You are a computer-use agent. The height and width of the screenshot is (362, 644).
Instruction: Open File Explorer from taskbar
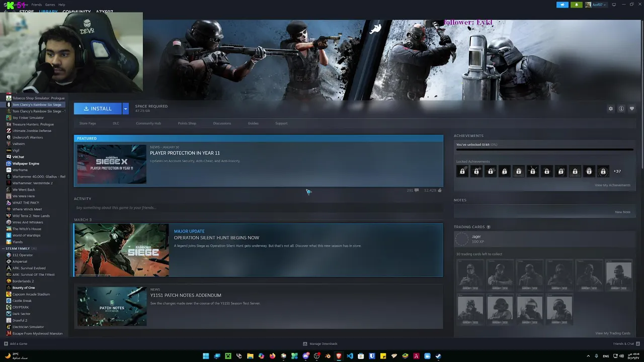(250, 356)
